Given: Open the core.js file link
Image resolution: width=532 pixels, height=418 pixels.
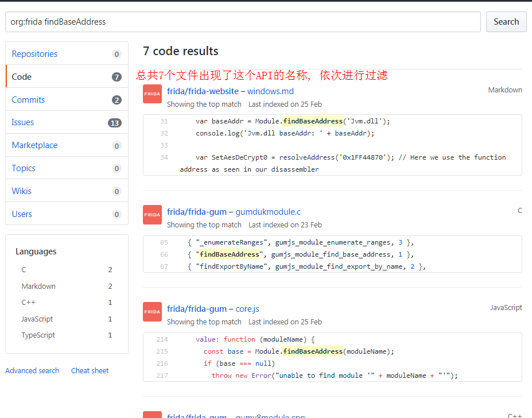Looking at the screenshot, I should [x=247, y=309].
